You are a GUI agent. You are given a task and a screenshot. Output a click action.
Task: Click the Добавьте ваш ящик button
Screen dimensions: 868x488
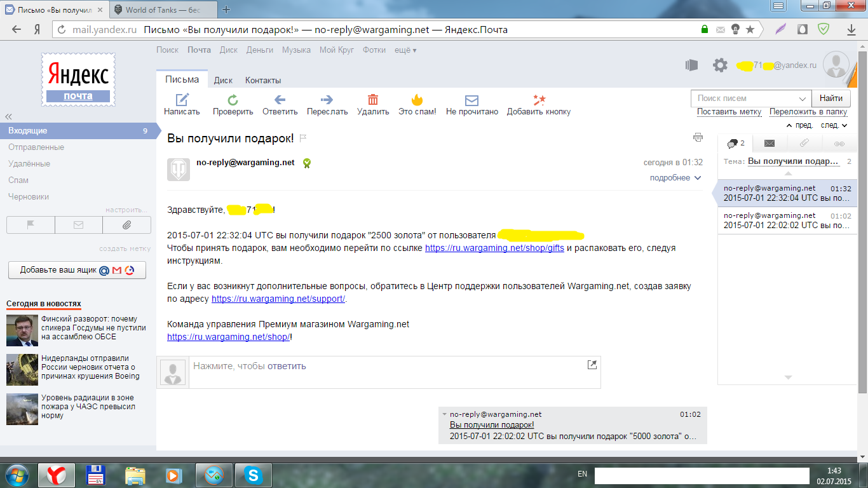77,270
